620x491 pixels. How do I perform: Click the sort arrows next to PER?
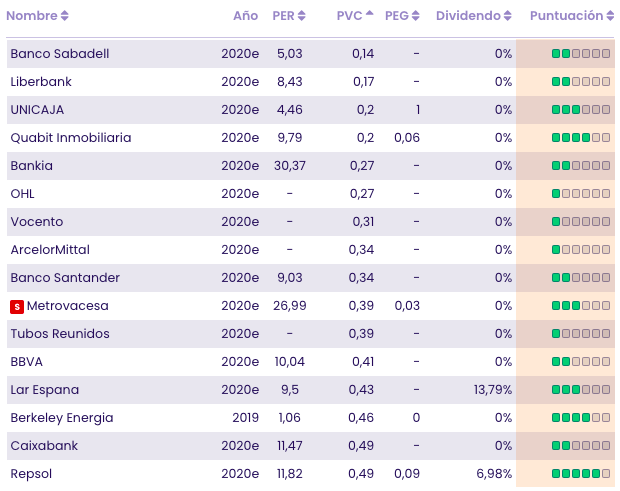click(x=302, y=16)
